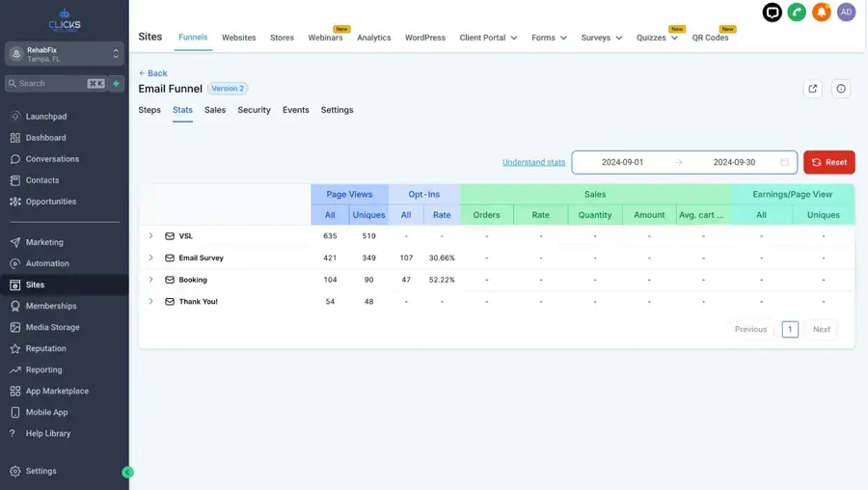Expand the Thank You! row chevron
Viewport: 868px width, 490px height.
click(x=150, y=302)
